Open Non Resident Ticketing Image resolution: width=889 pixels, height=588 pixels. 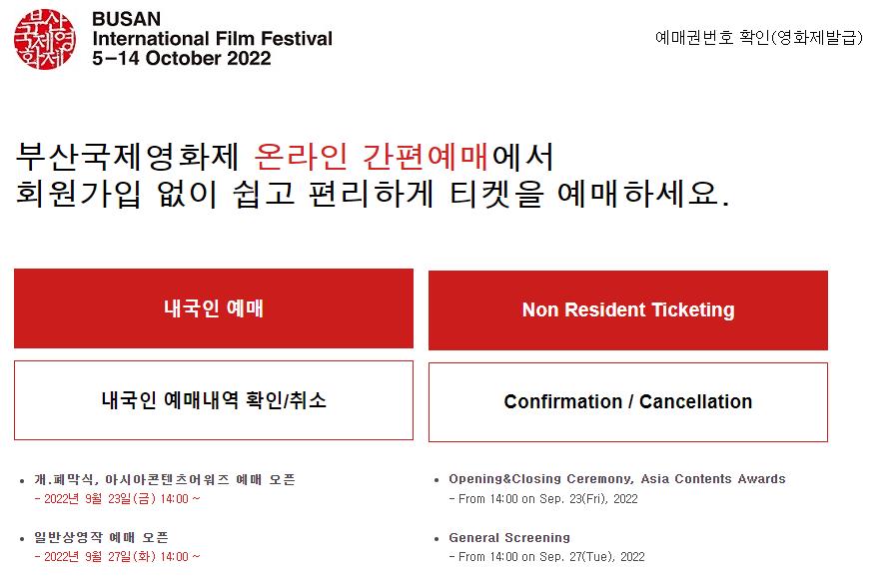click(x=628, y=309)
